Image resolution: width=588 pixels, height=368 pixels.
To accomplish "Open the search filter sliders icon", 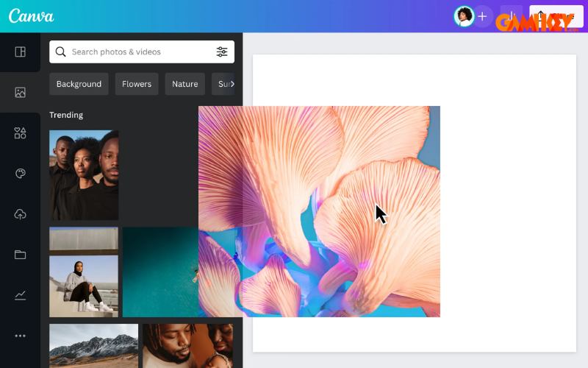I will click(x=222, y=52).
